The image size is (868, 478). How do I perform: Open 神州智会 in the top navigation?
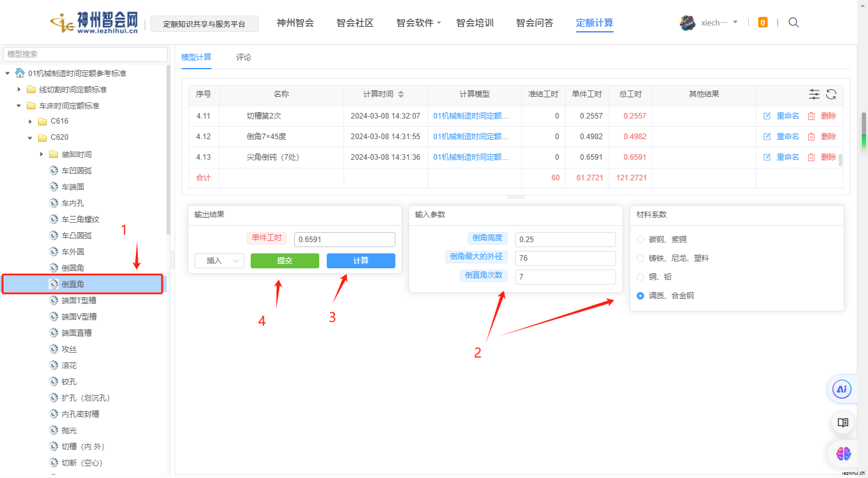[296, 23]
